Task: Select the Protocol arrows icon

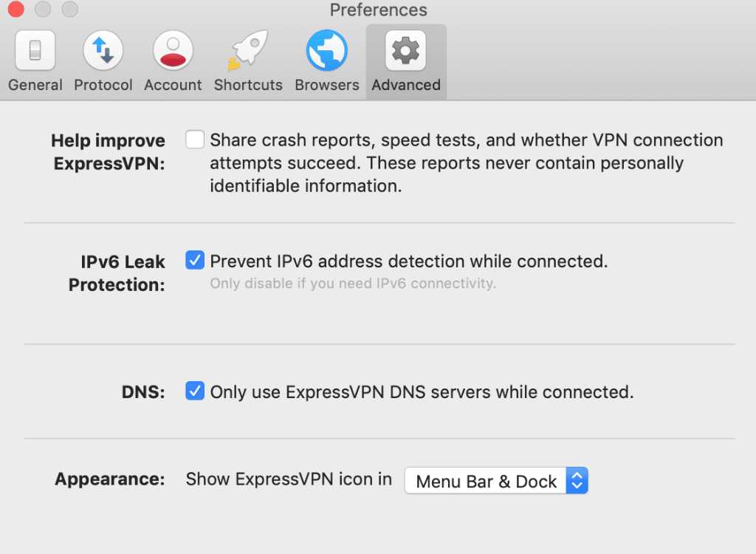Action: click(103, 50)
